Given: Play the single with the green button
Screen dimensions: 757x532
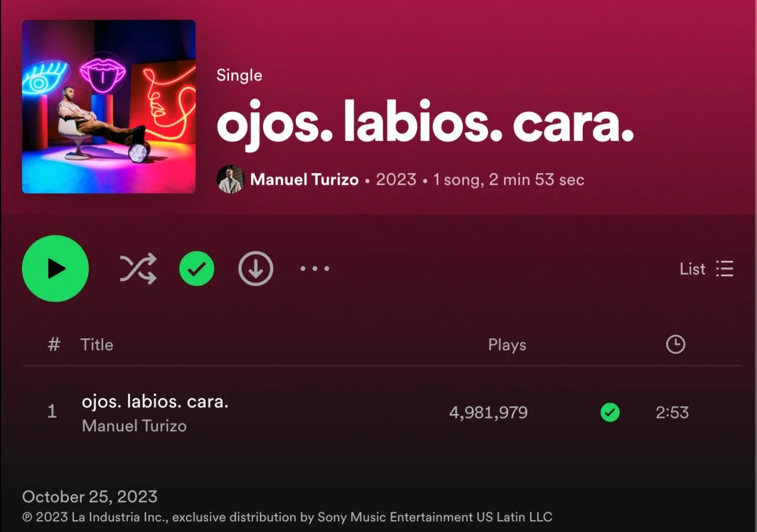Looking at the screenshot, I should (55, 268).
